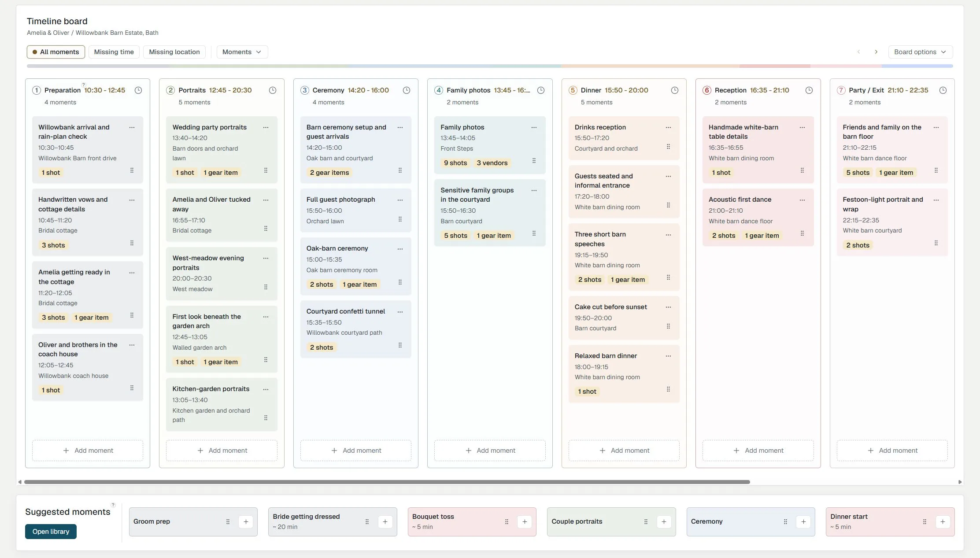Click the Open library button
This screenshot has width=980, height=558.
(51, 532)
